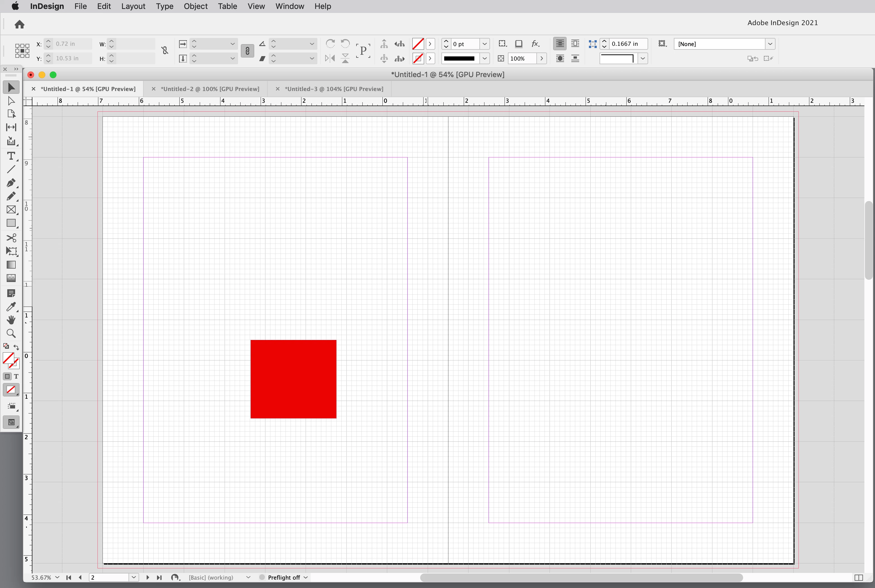The image size is (875, 588).
Task: Click the Gradient Swatch tool
Action: [11, 265]
